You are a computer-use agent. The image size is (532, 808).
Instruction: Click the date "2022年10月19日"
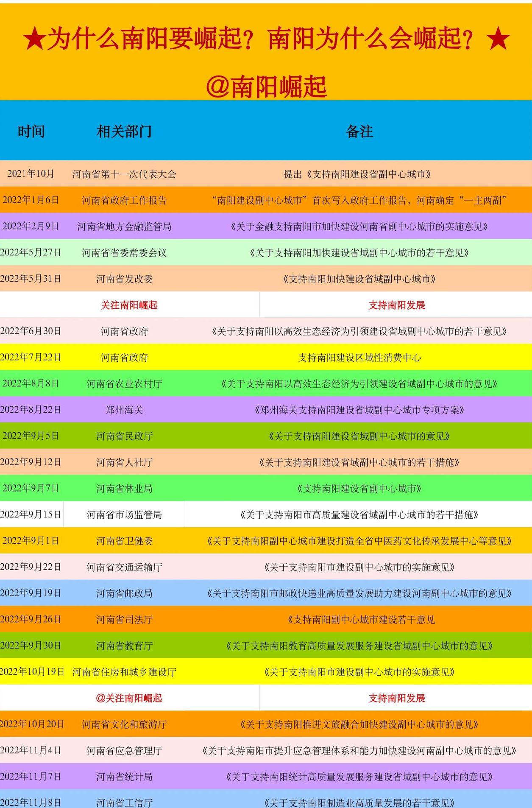click(32, 672)
